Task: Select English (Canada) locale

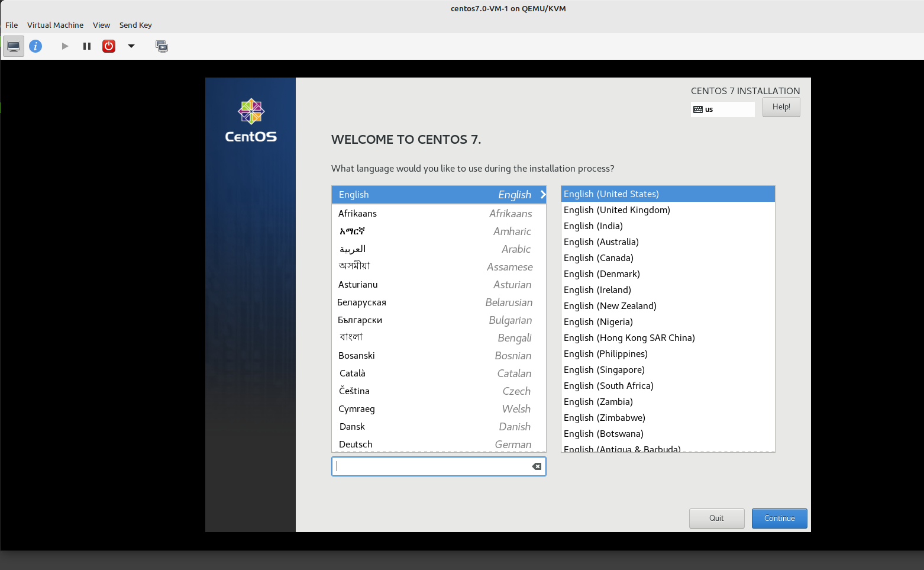Action: [668, 257]
